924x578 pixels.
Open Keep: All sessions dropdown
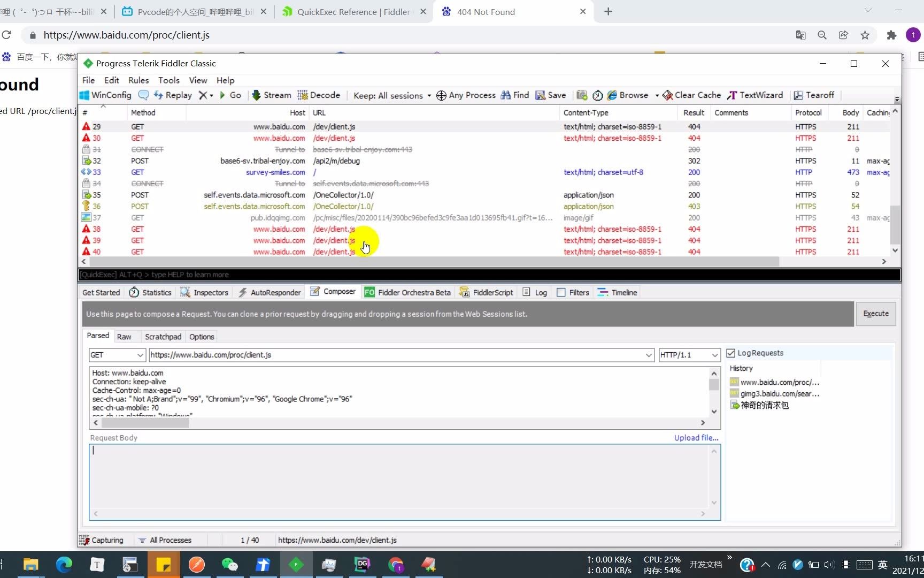pyautogui.click(x=392, y=95)
